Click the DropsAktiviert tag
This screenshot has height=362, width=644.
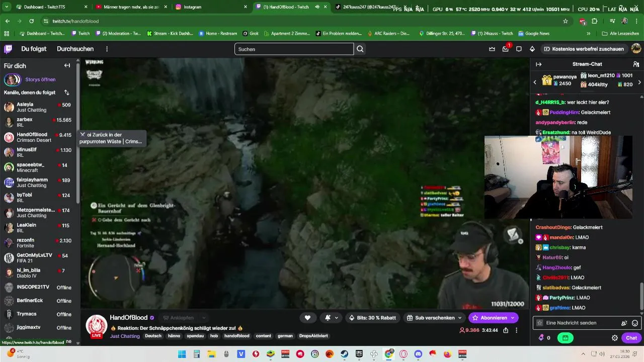pos(313,336)
